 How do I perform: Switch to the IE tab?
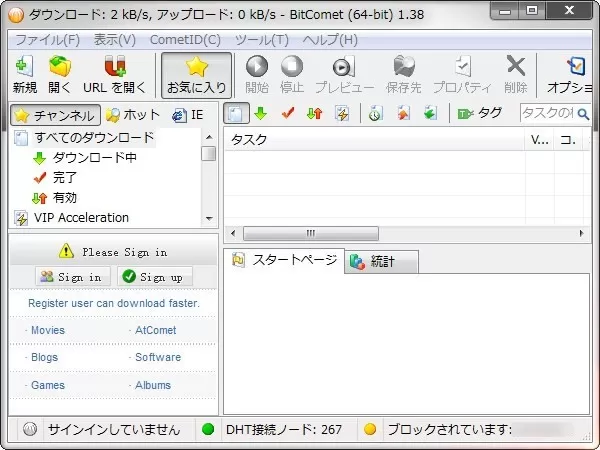point(188,115)
